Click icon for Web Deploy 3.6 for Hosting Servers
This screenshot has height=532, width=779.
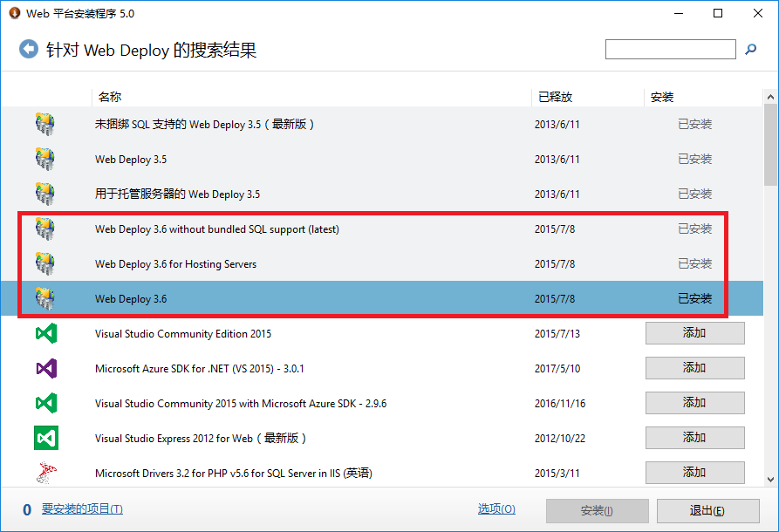pos(45,263)
